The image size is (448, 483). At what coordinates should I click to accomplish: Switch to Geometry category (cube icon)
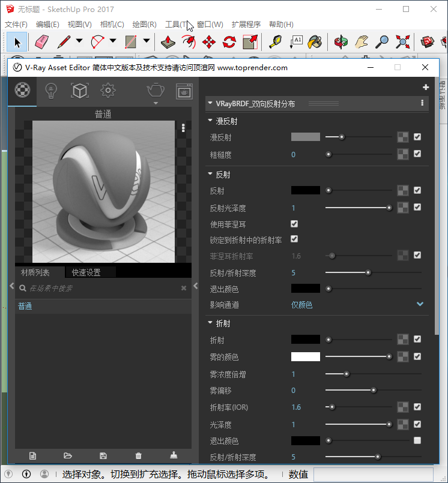point(80,91)
